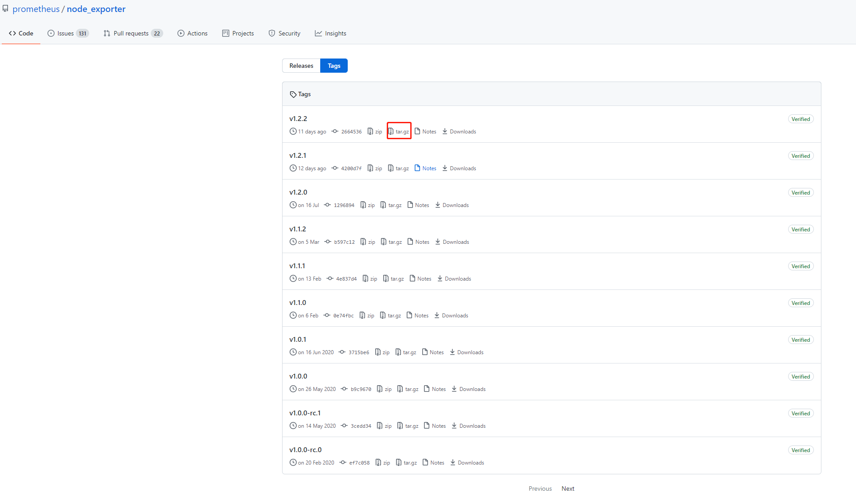Viewport: 856px width, 504px height.
Task: Open Issues section with 131 count
Action: coord(67,33)
